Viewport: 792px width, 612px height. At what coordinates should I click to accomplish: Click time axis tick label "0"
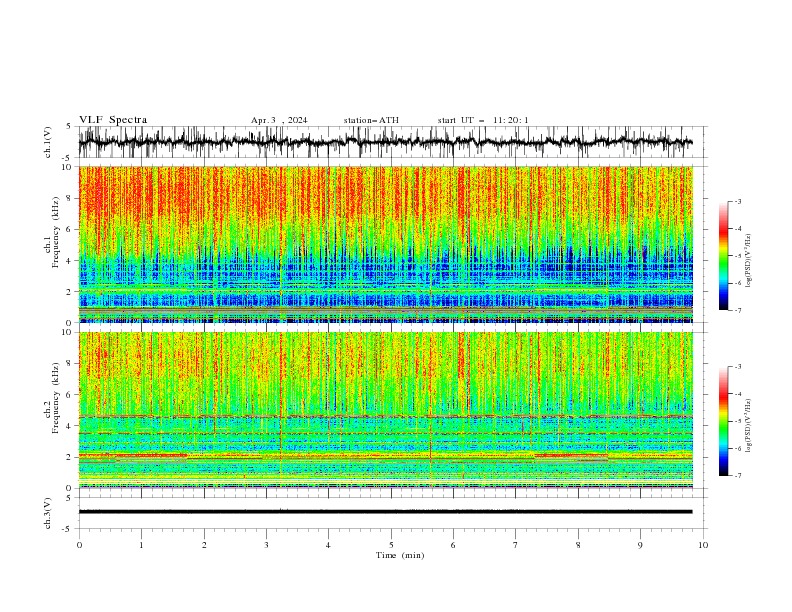(x=79, y=545)
